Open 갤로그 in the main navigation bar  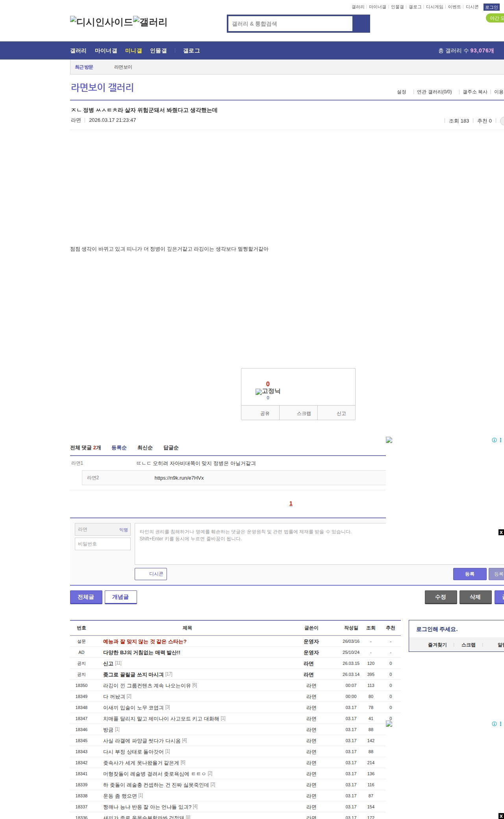point(191,50)
